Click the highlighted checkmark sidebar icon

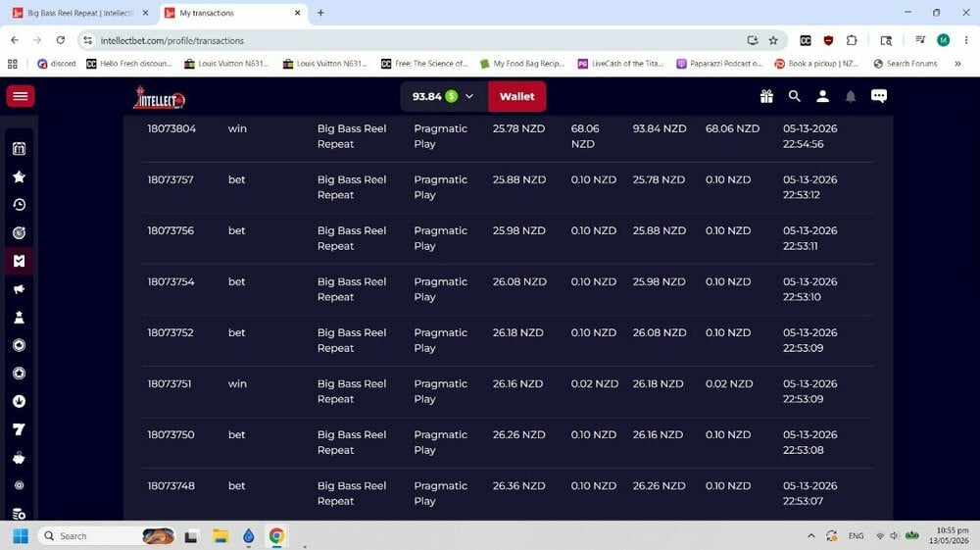[20, 261]
